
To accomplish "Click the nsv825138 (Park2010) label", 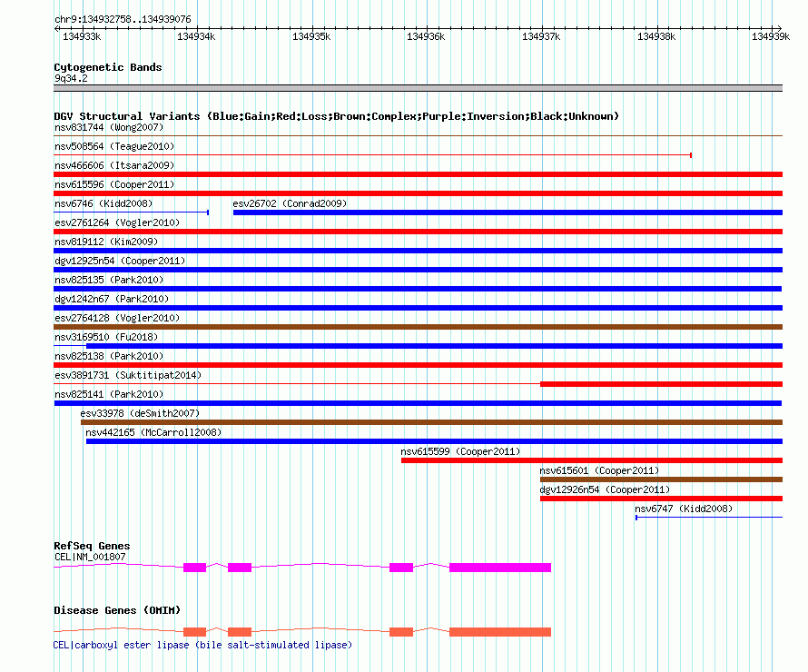I will coord(109,356).
